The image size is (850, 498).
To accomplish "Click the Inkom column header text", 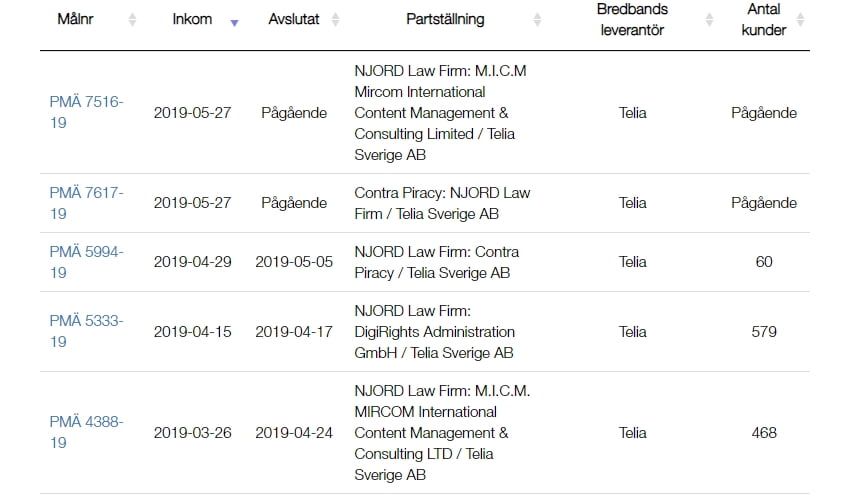I will point(192,20).
